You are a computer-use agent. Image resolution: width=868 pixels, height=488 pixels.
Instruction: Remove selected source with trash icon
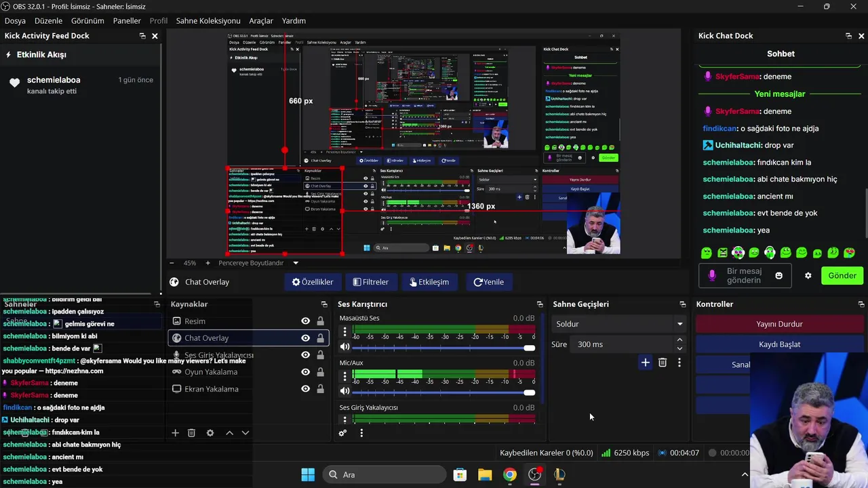(191, 433)
